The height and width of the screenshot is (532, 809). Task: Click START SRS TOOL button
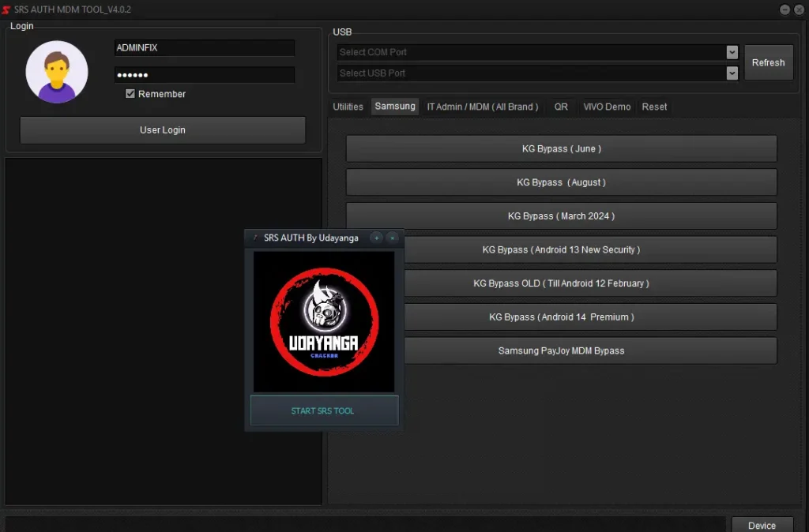tap(324, 410)
